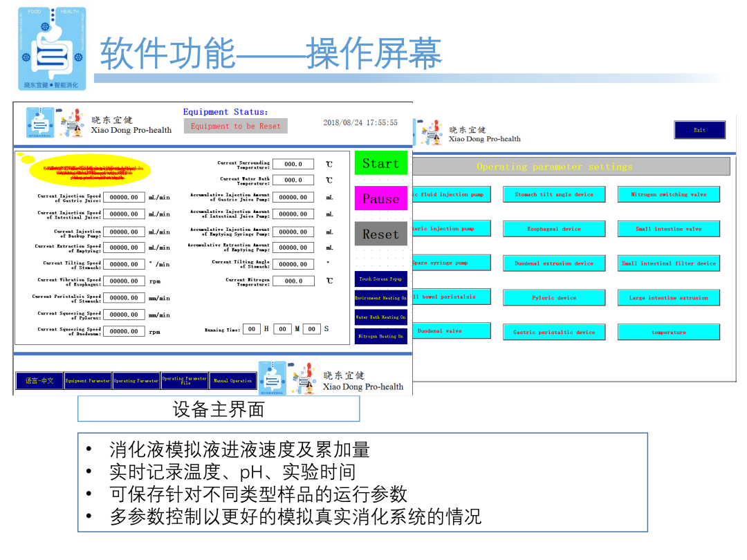
Task: Open Small intestine valve settings
Action: (x=668, y=229)
